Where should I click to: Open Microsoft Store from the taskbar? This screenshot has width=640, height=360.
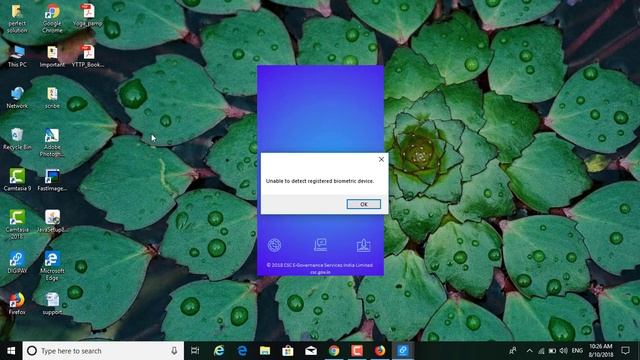288,351
